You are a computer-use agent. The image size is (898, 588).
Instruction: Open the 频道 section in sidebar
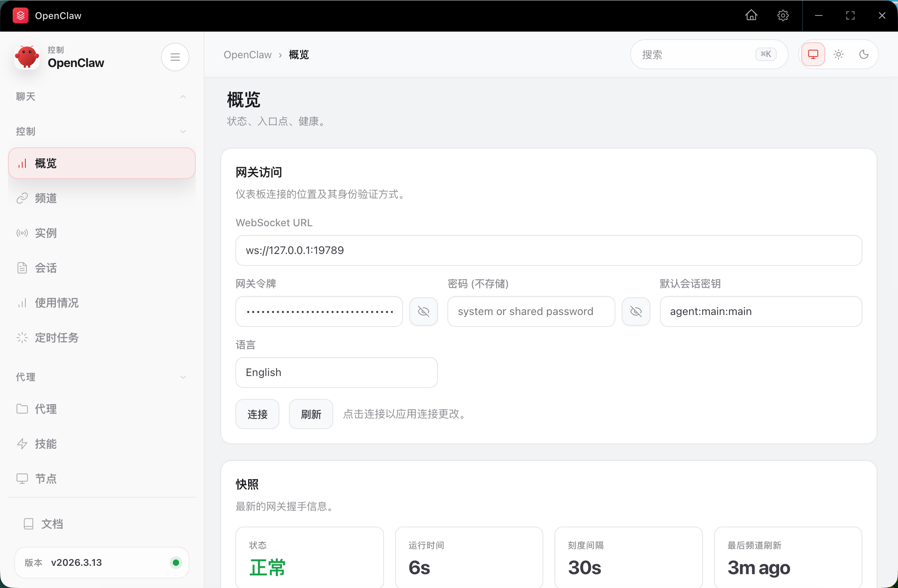click(45, 198)
